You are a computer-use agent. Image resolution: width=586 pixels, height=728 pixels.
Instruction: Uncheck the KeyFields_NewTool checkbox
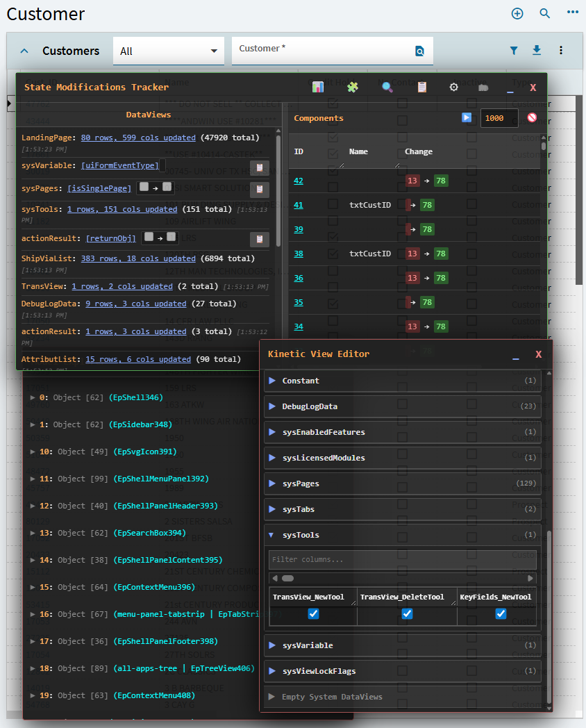pyautogui.click(x=501, y=613)
